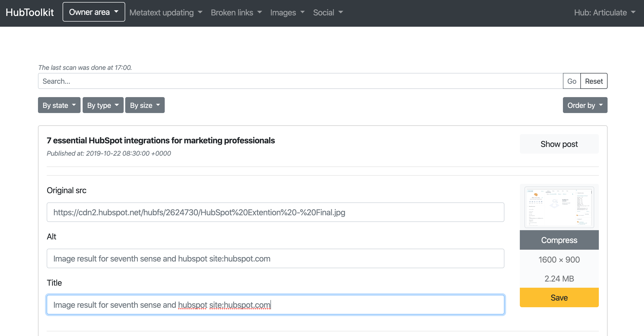Open the By size filter
The width and height of the screenshot is (644, 336).
click(144, 105)
